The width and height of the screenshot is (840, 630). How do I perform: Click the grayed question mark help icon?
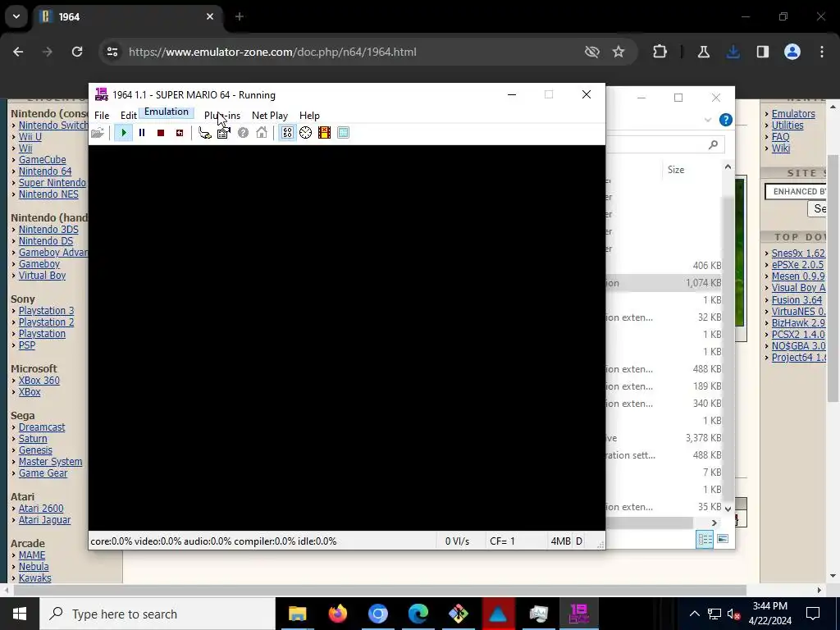(243, 133)
